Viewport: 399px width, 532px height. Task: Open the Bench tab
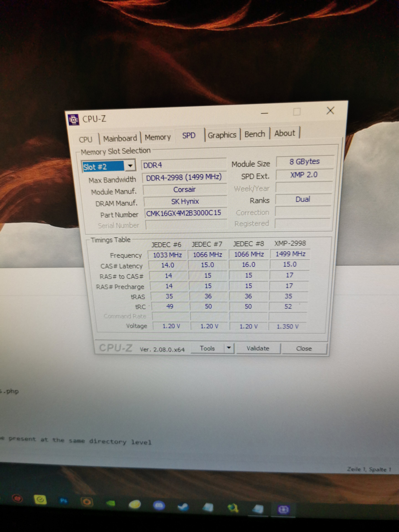[255, 134]
